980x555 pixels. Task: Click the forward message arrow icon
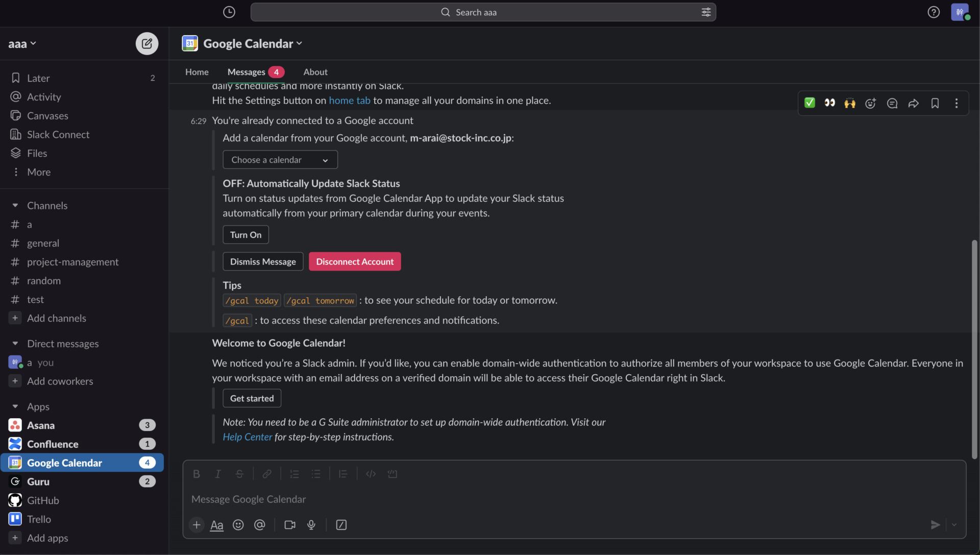913,103
